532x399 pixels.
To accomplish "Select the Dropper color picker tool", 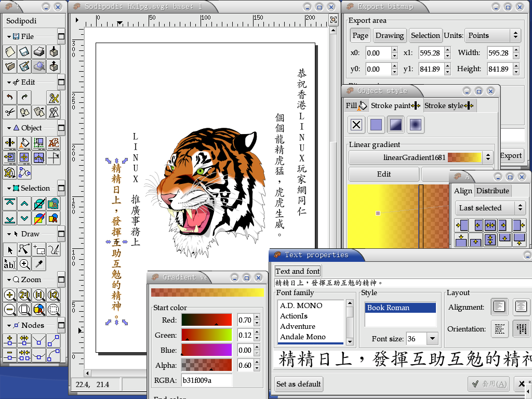I will coord(39,264).
